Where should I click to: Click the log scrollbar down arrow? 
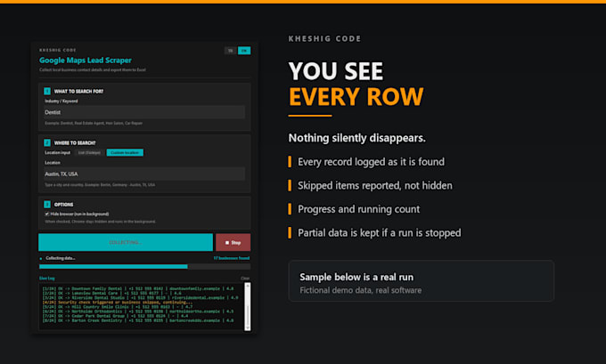[248, 328]
